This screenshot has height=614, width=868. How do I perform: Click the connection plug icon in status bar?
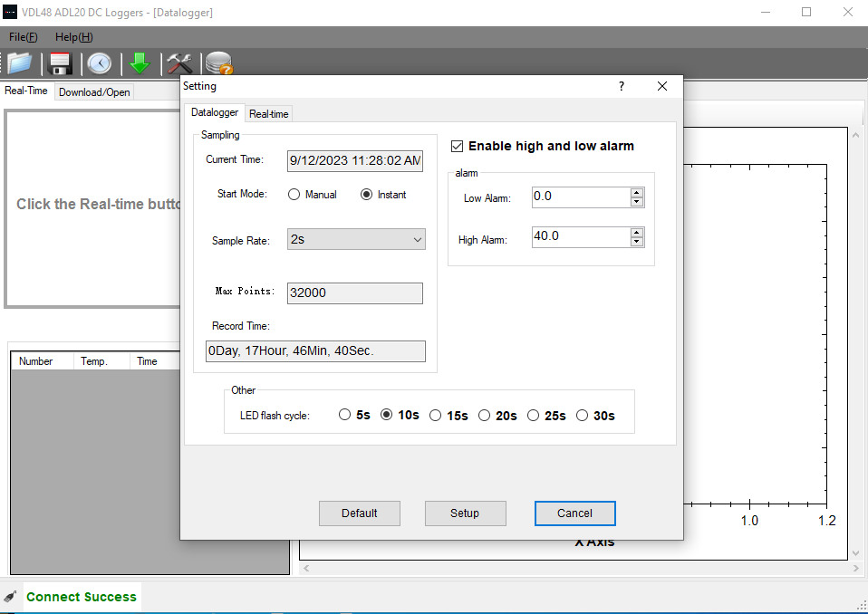point(10,597)
